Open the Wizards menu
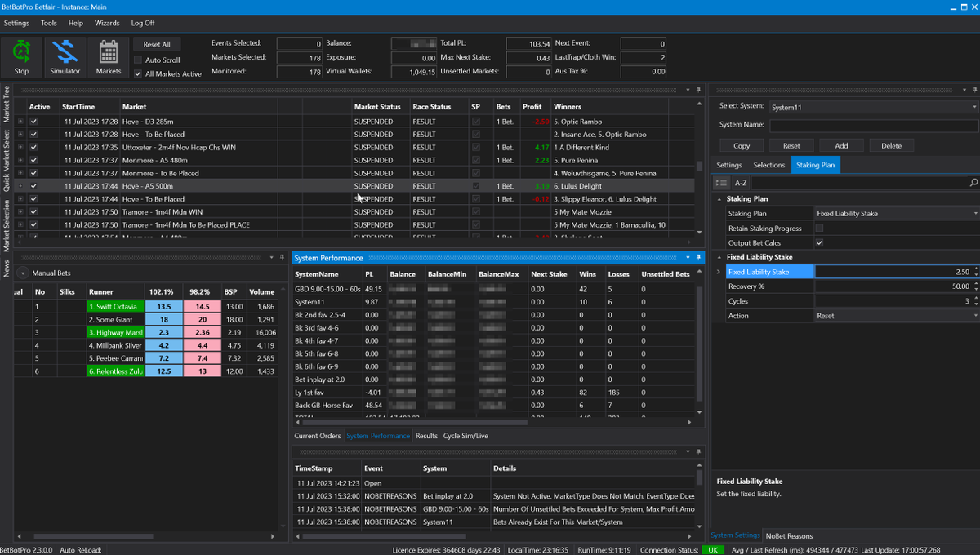This screenshot has width=980, height=555. click(x=107, y=23)
